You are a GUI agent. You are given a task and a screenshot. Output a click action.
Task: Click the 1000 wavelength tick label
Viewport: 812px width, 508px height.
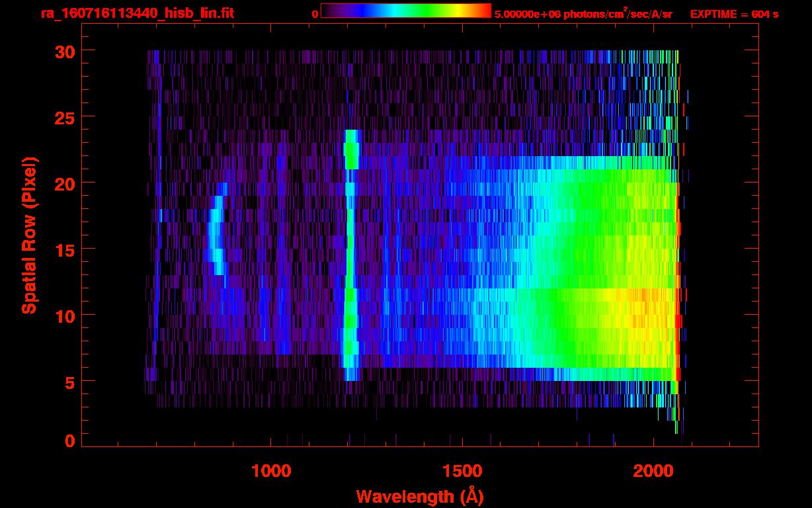(x=271, y=471)
